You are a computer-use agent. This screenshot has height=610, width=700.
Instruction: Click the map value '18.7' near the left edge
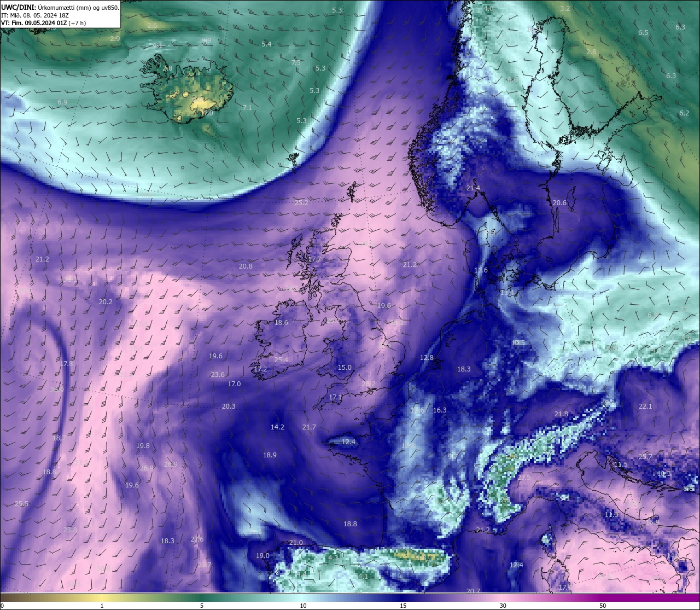pyautogui.click(x=59, y=438)
